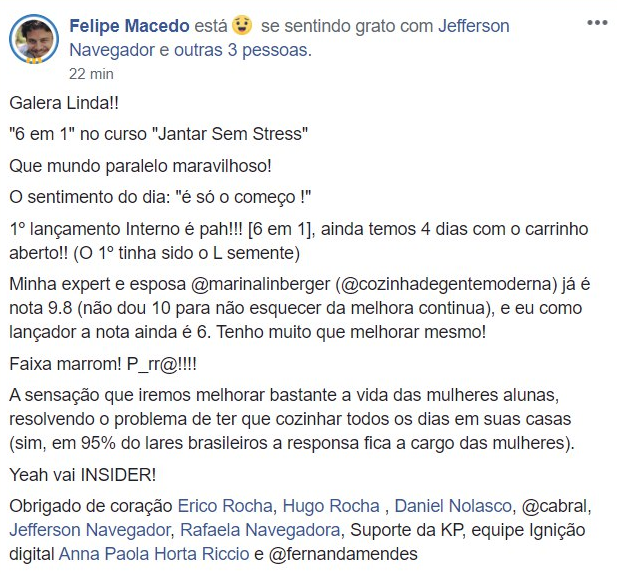Show the 'outras 3 pessoas' tagged list

click(243, 50)
